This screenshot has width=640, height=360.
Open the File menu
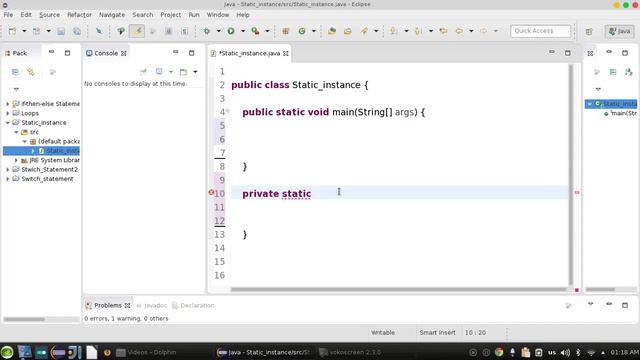click(x=8, y=15)
